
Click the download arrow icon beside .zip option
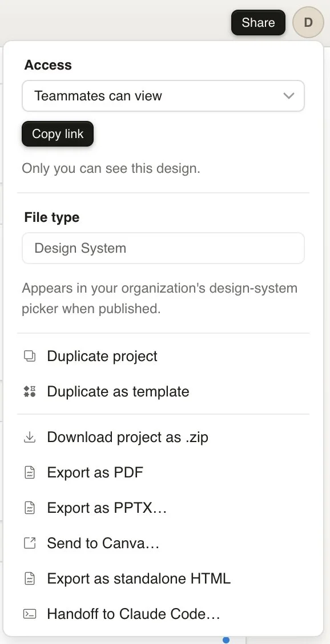(30, 437)
